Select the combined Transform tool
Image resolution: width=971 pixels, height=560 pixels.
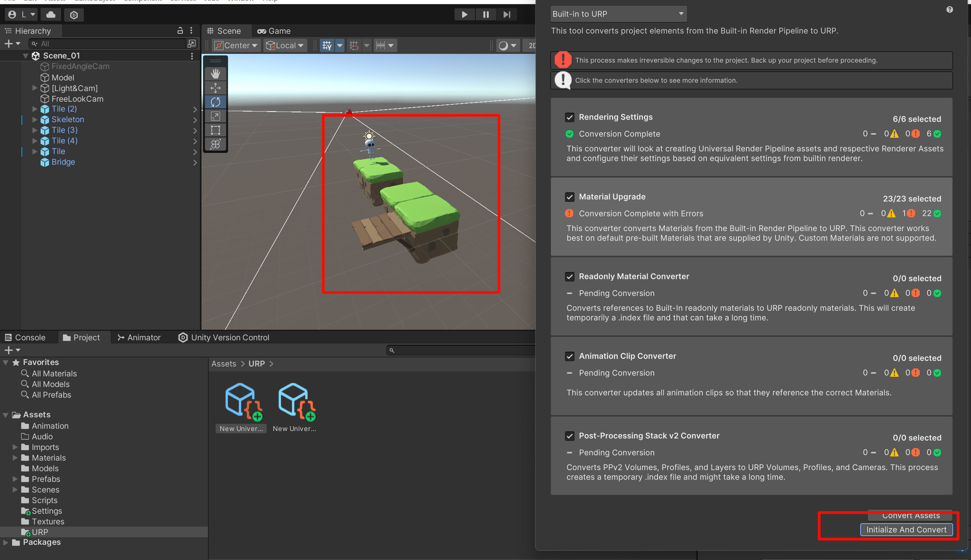pos(216,144)
